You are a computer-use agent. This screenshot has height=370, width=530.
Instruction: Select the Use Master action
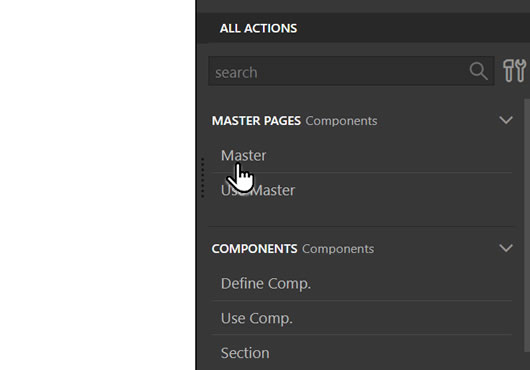pos(362,190)
